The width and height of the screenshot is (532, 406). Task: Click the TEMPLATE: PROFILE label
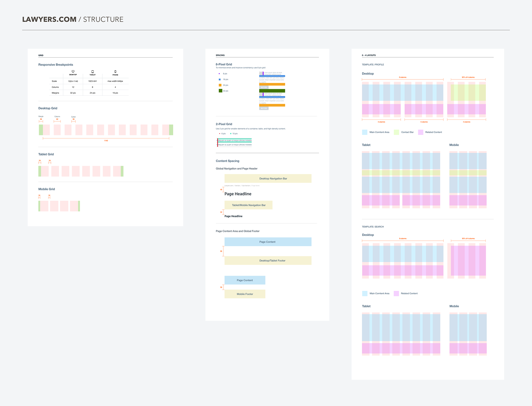(x=373, y=64)
